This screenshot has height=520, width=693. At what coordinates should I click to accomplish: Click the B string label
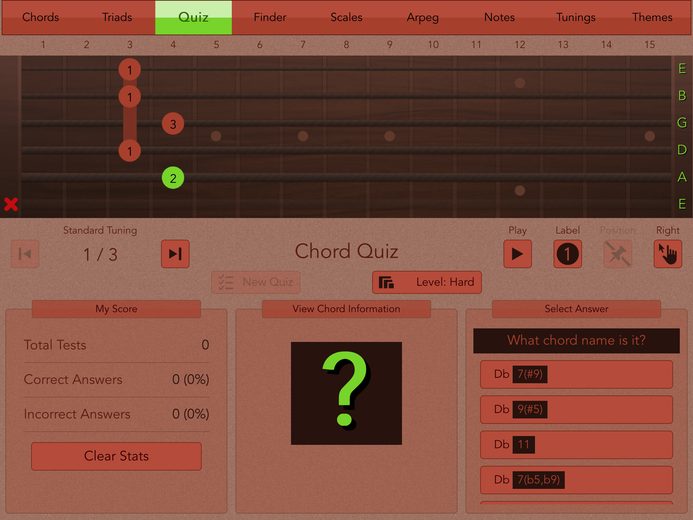pos(682,95)
